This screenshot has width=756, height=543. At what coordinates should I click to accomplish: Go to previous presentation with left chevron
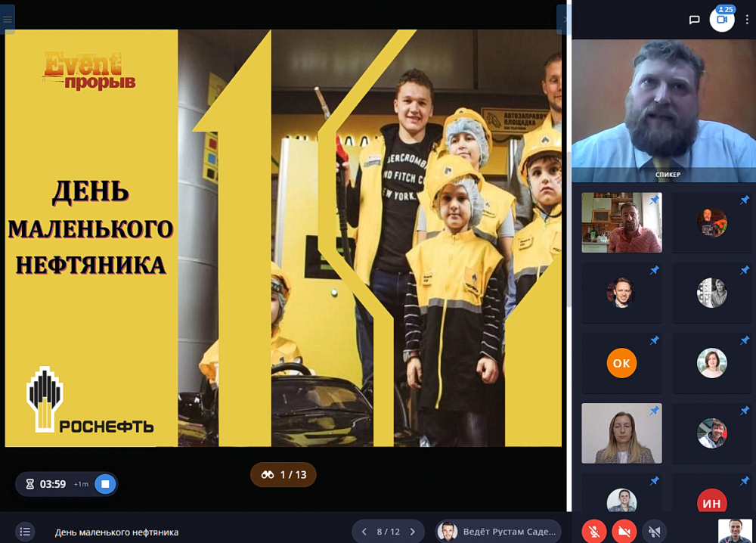[364, 532]
